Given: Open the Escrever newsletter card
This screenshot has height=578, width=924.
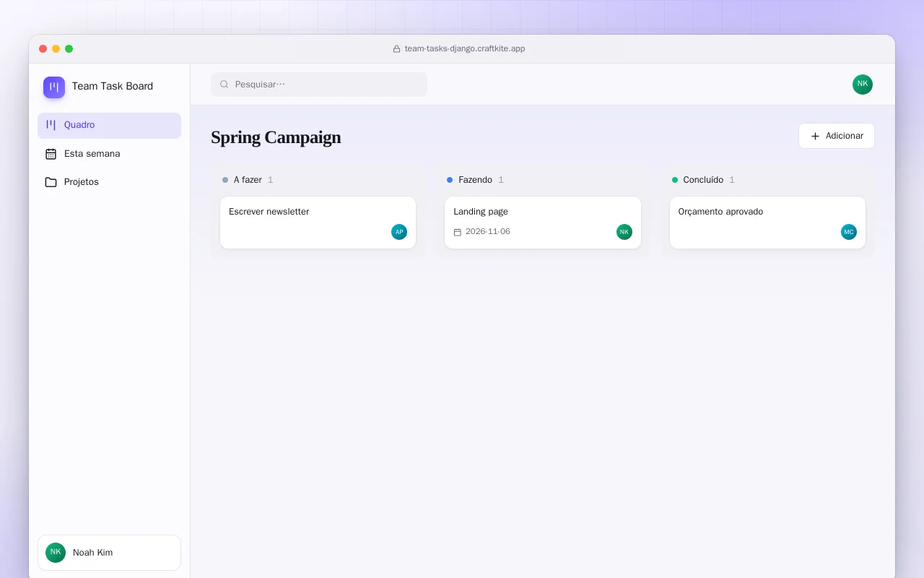Looking at the screenshot, I should click(x=318, y=223).
